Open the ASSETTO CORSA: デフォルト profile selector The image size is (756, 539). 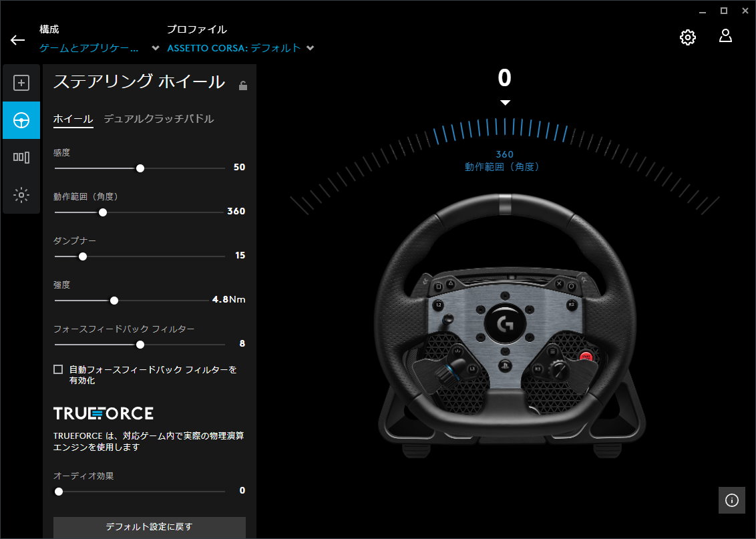[x=234, y=47]
